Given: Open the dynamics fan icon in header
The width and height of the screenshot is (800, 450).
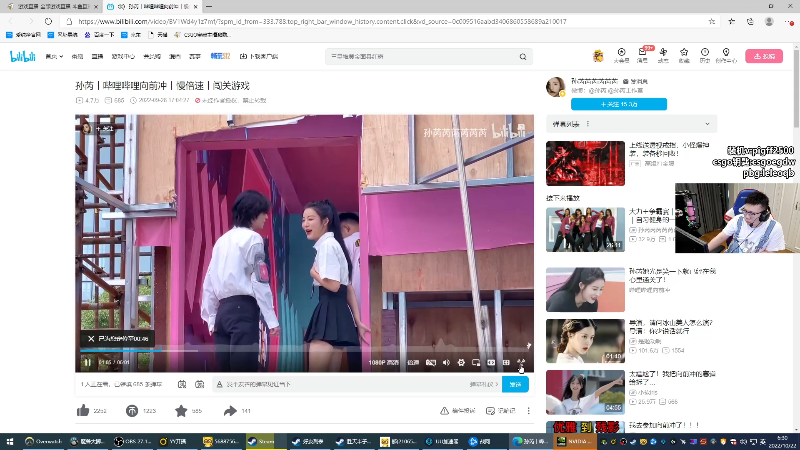Looking at the screenshot, I should (663, 55).
